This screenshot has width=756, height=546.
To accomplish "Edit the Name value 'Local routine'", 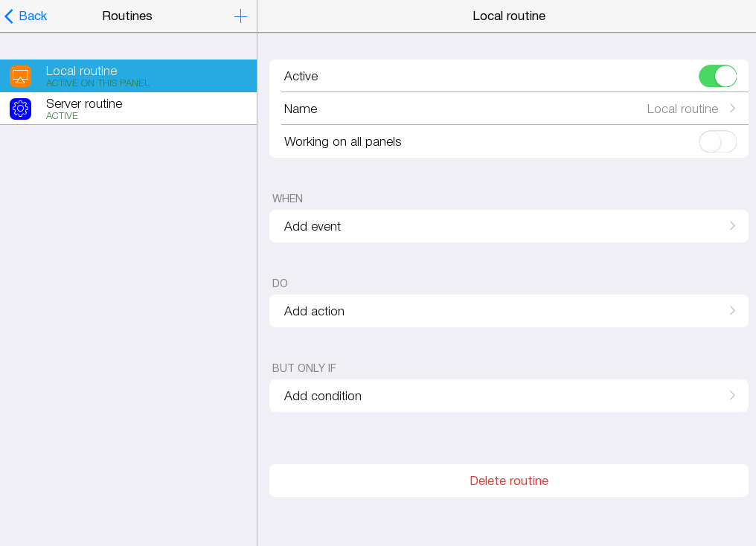I will coord(682,109).
